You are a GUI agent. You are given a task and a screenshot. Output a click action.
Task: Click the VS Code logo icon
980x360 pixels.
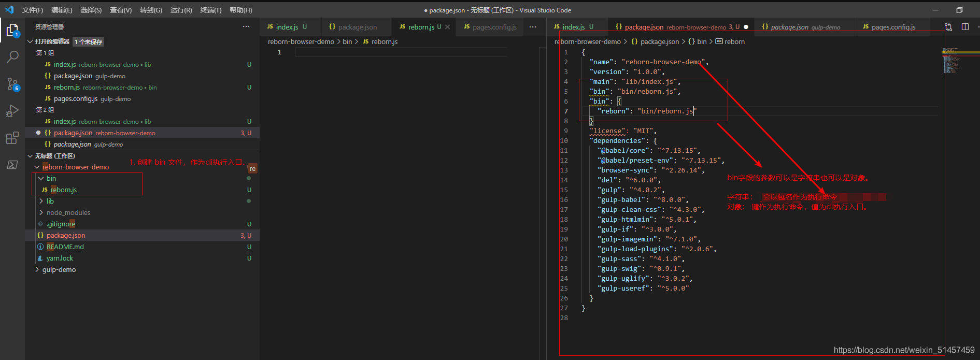click(9, 10)
